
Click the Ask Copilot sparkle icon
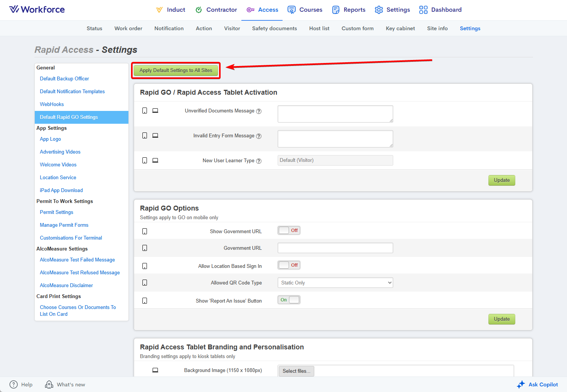[521, 384]
